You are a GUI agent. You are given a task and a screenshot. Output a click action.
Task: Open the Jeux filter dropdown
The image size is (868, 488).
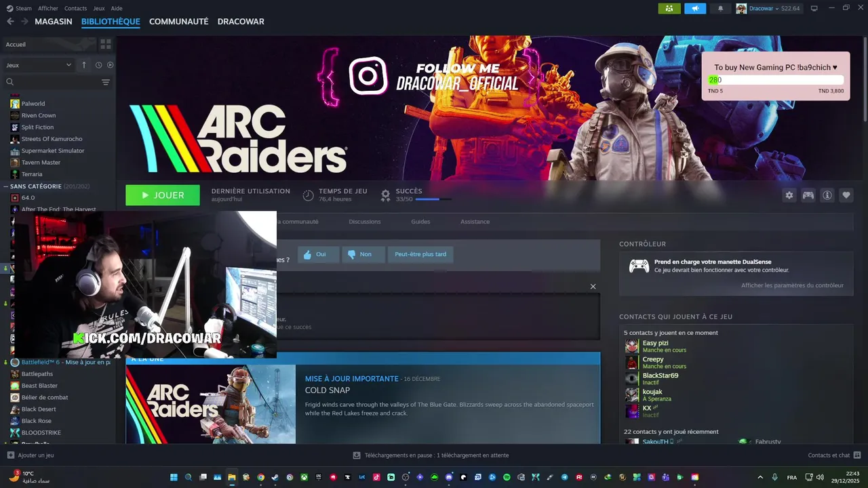click(39, 65)
